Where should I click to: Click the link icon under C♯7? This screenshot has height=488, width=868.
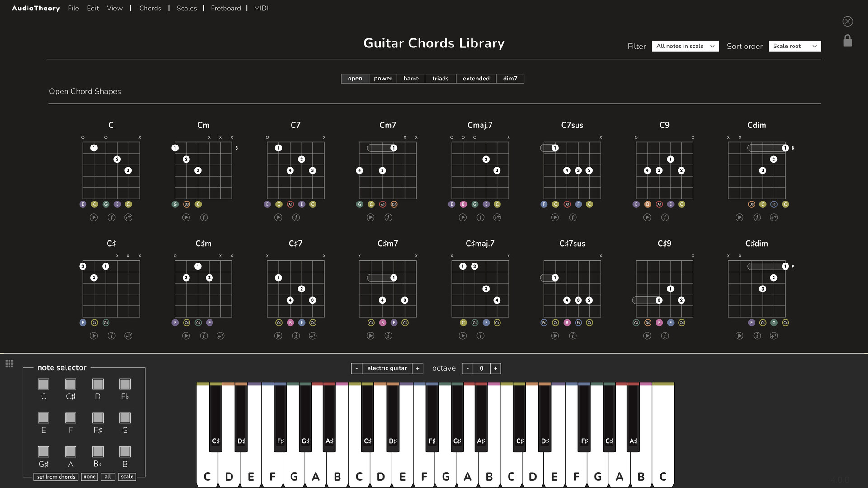(x=313, y=336)
